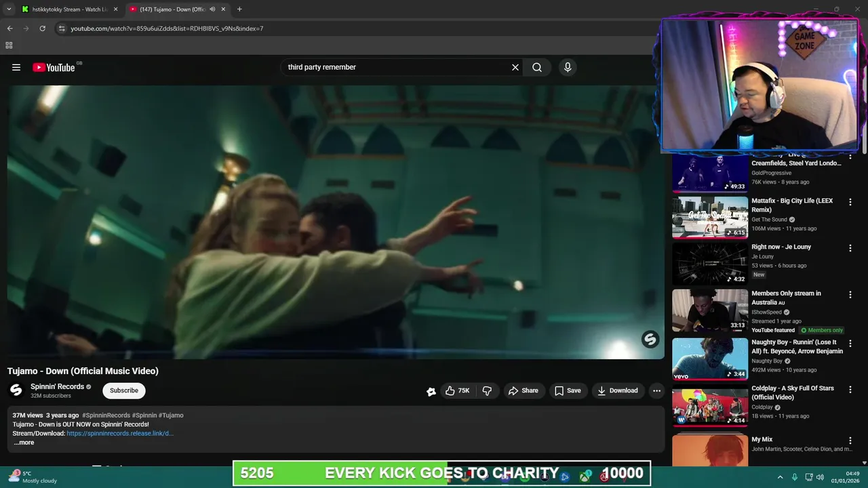
Task: Close the Tujamo - Down tab
Action: (223, 9)
